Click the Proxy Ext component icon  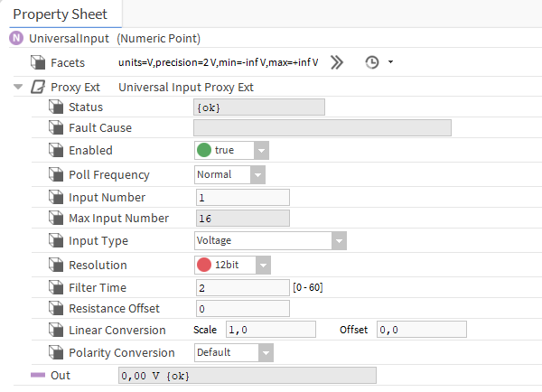pos(38,88)
